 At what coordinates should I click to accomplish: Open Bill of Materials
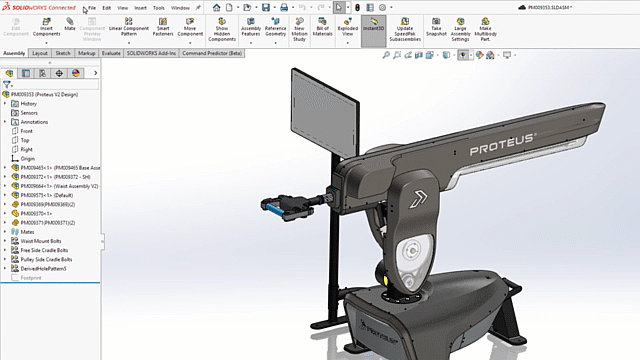point(322,27)
